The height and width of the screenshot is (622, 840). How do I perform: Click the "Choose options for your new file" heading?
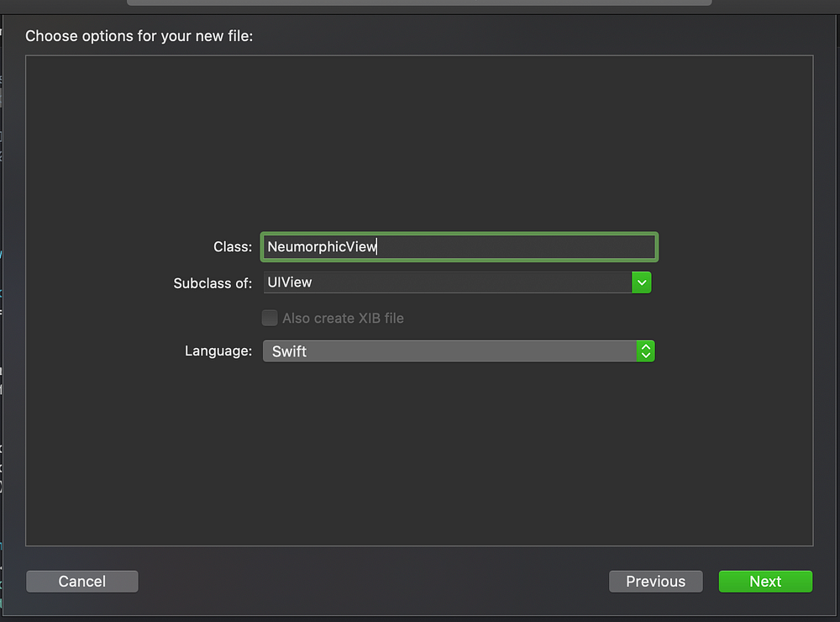[x=139, y=36]
